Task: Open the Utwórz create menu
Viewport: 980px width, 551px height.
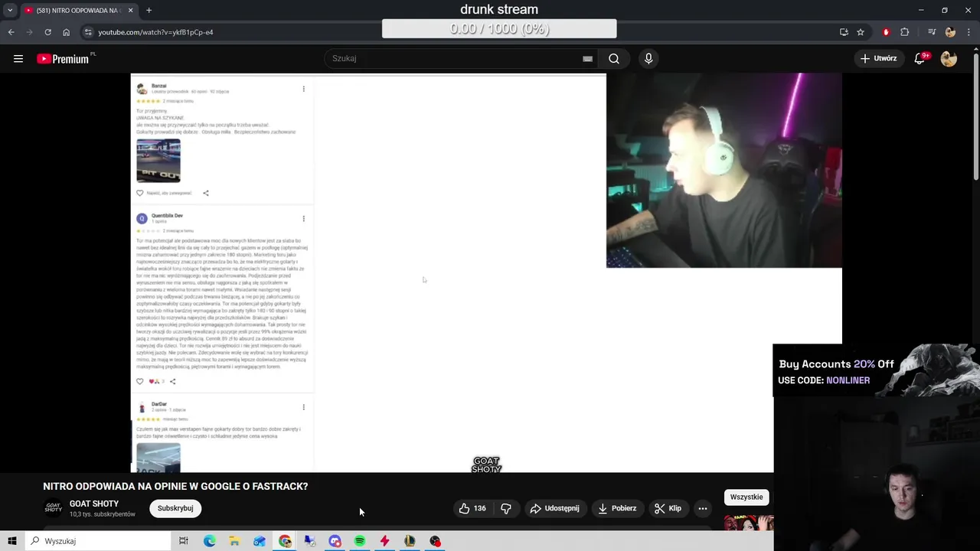Action: tap(878, 58)
